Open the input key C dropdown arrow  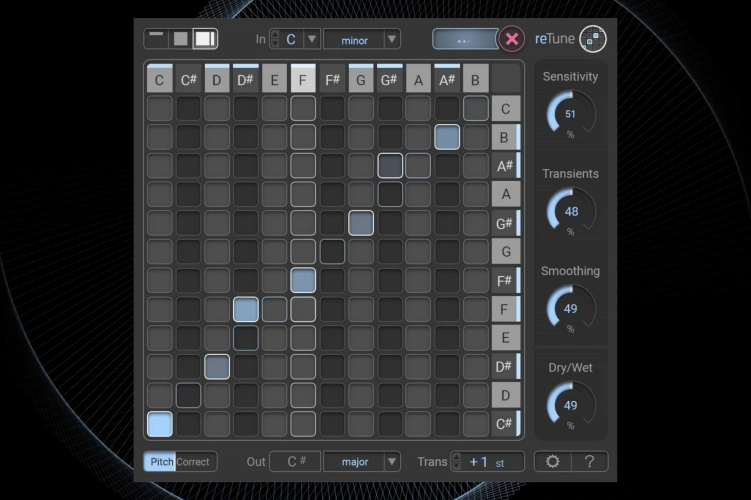[x=311, y=39]
